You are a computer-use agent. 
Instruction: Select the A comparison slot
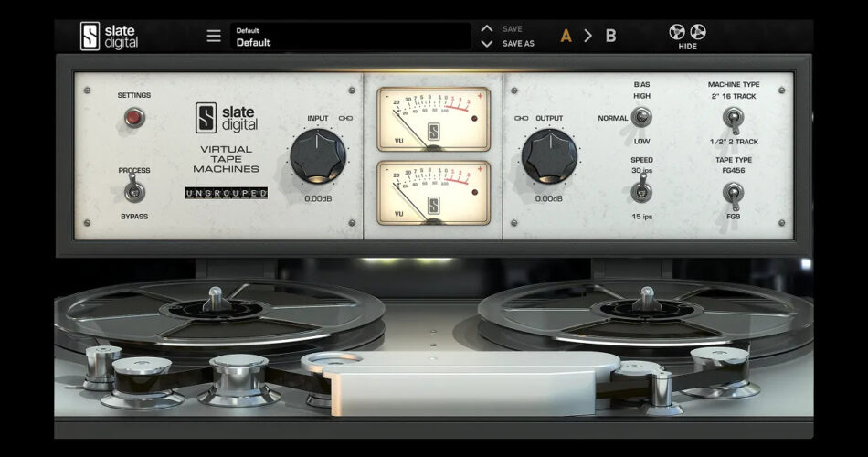click(x=566, y=37)
